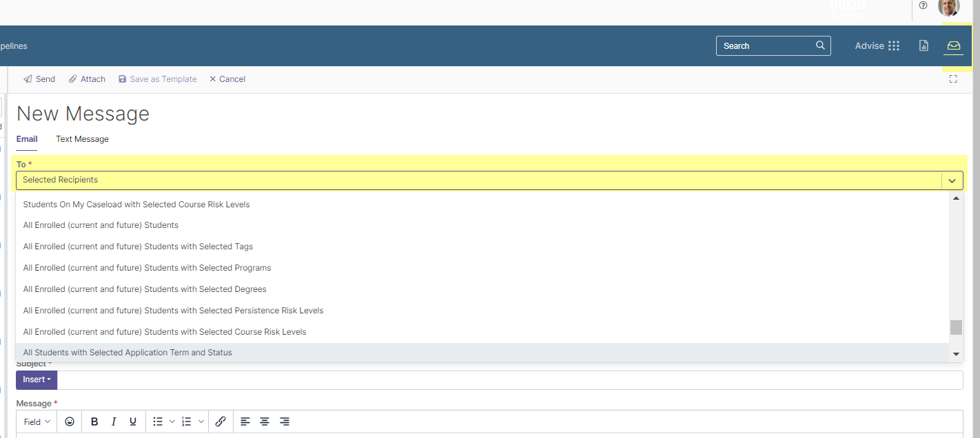The image size is (980, 438).
Task: Click into the Search field
Action: [765, 46]
